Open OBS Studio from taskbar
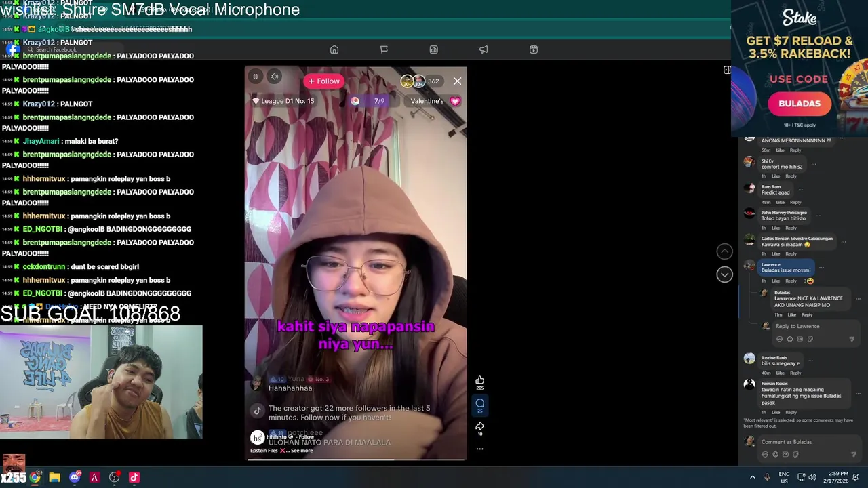This screenshot has width=868, height=488. (x=114, y=477)
